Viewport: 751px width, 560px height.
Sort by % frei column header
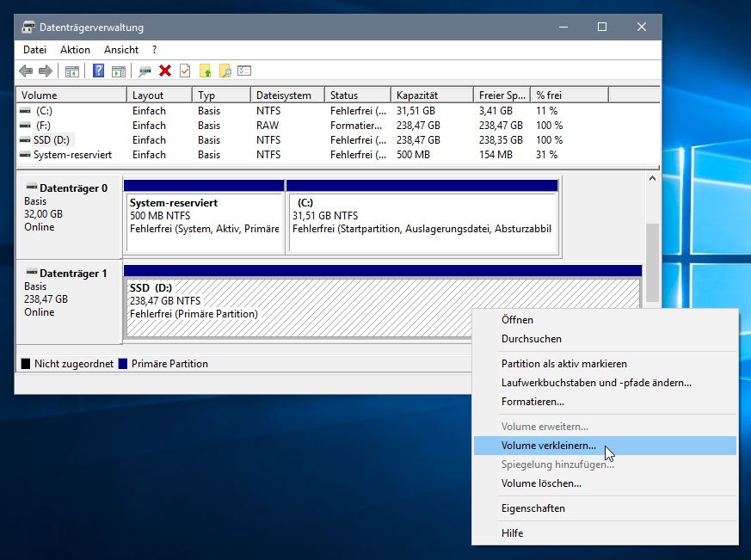pyautogui.click(x=570, y=95)
